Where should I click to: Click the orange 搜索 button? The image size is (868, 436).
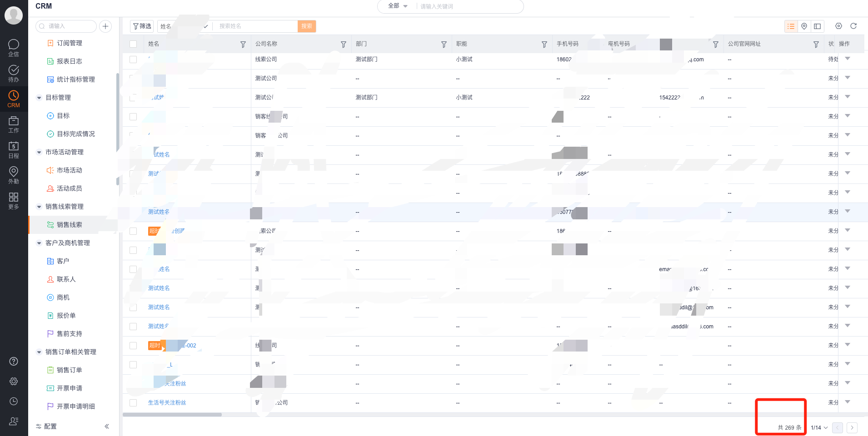tap(307, 26)
